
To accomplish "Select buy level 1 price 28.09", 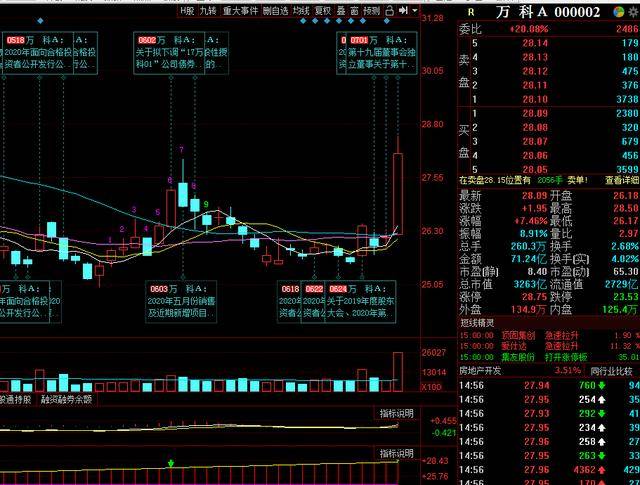I will pos(536,113).
